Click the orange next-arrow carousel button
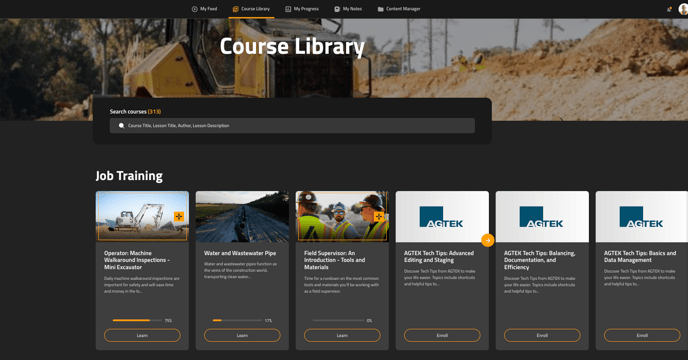 point(487,240)
